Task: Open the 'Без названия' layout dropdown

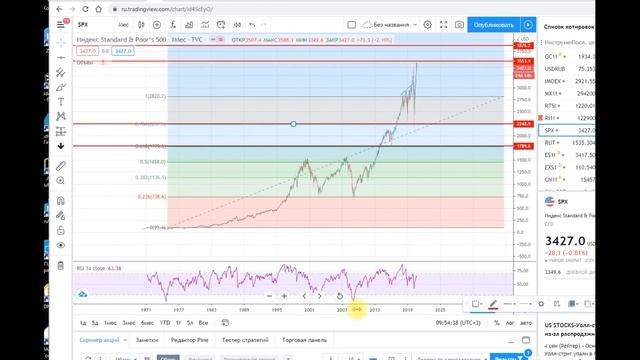Action: (390, 25)
